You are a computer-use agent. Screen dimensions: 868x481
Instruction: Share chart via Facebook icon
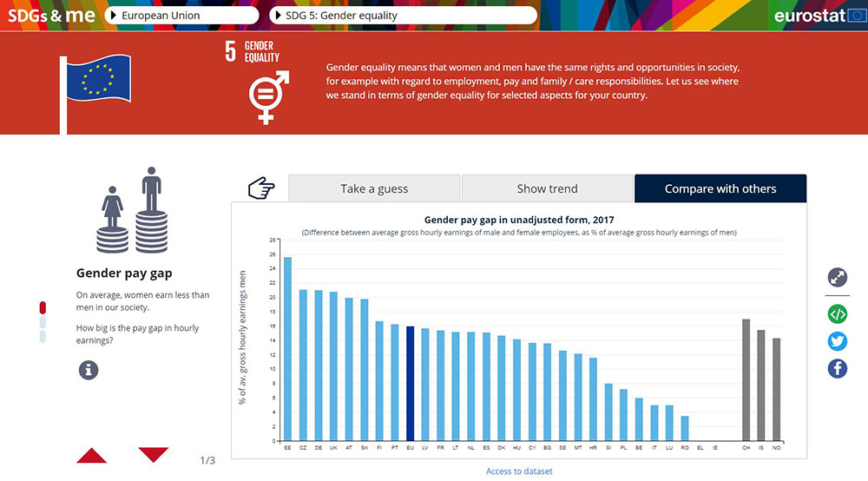pos(837,368)
